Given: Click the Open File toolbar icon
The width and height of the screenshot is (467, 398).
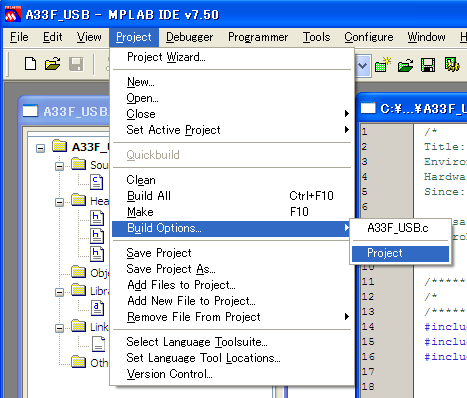Looking at the screenshot, I should click(53, 64).
